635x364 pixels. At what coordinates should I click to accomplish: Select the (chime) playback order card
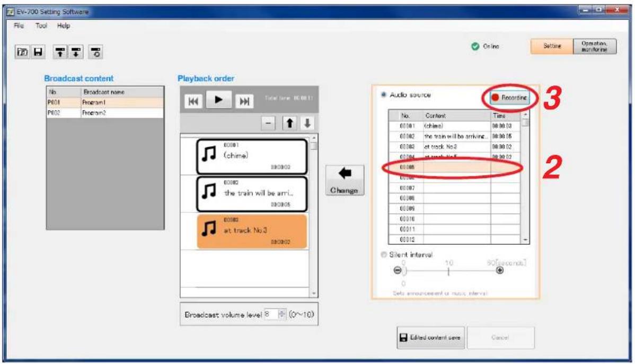coord(252,156)
